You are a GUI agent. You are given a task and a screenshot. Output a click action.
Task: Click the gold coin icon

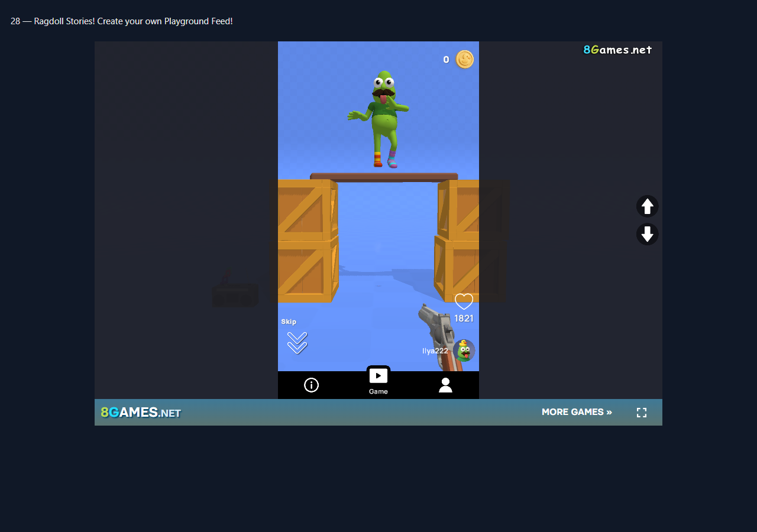465,59
